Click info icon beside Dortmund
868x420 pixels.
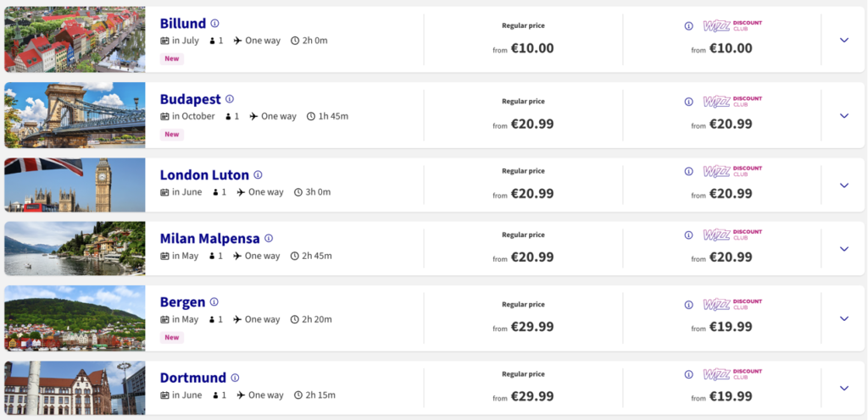click(235, 378)
